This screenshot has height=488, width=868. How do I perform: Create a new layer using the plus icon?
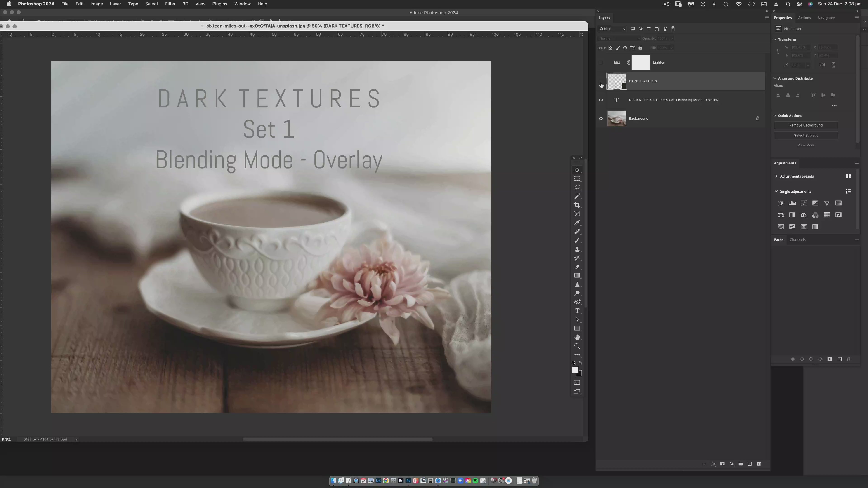pyautogui.click(x=750, y=464)
